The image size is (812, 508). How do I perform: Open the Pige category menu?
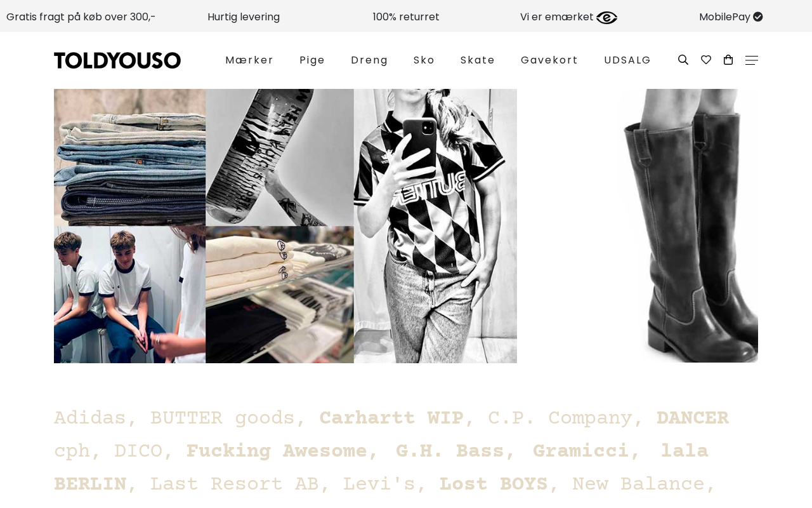click(312, 60)
